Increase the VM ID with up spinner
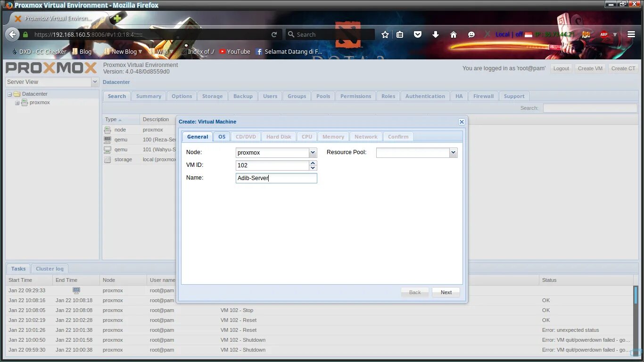Screen dimensions: 644x362 (x=313, y=163)
